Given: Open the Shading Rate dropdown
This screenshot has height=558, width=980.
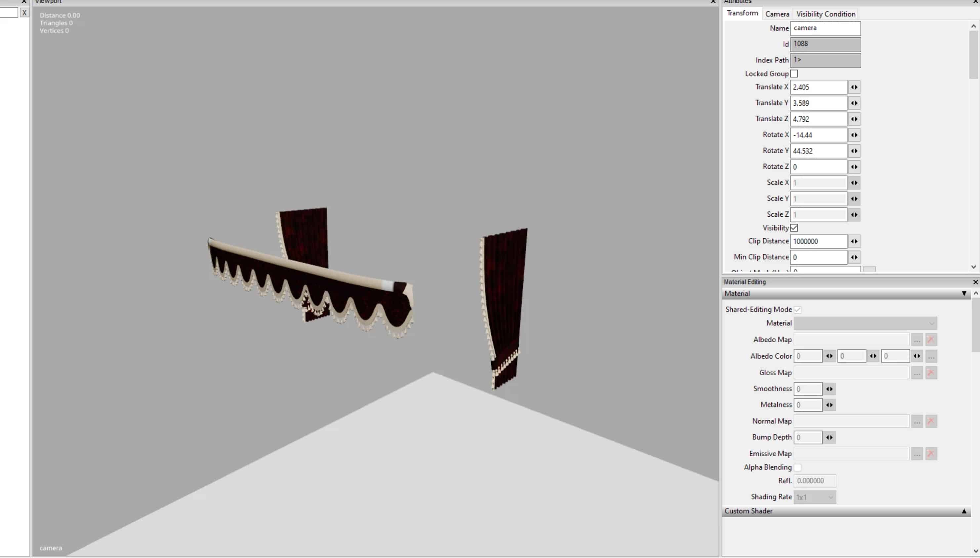Looking at the screenshot, I should (x=814, y=498).
